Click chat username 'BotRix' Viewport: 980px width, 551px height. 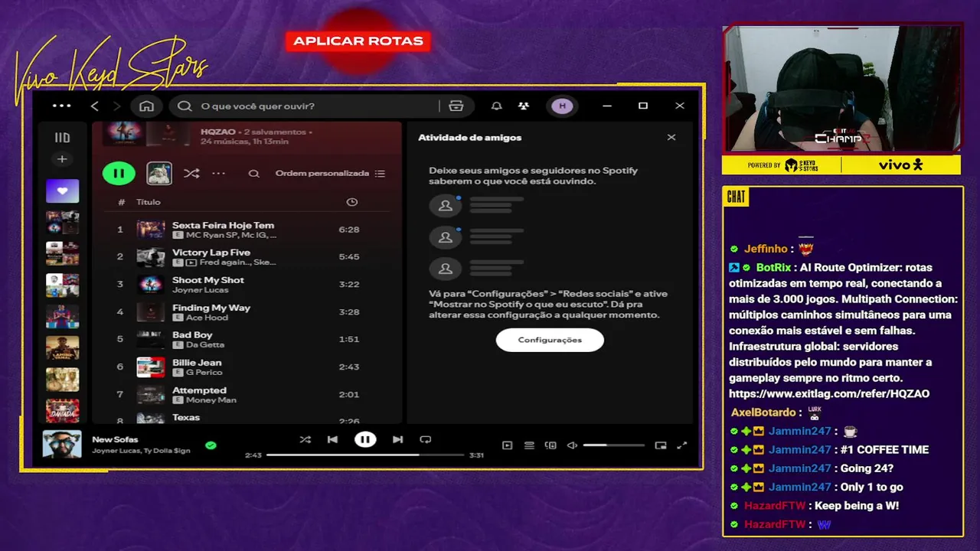773,268
